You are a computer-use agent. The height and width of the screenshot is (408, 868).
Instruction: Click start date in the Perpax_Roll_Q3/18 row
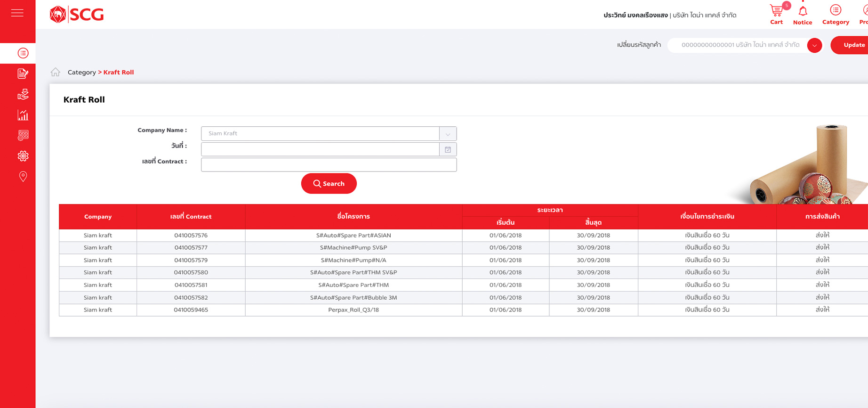click(506, 310)
